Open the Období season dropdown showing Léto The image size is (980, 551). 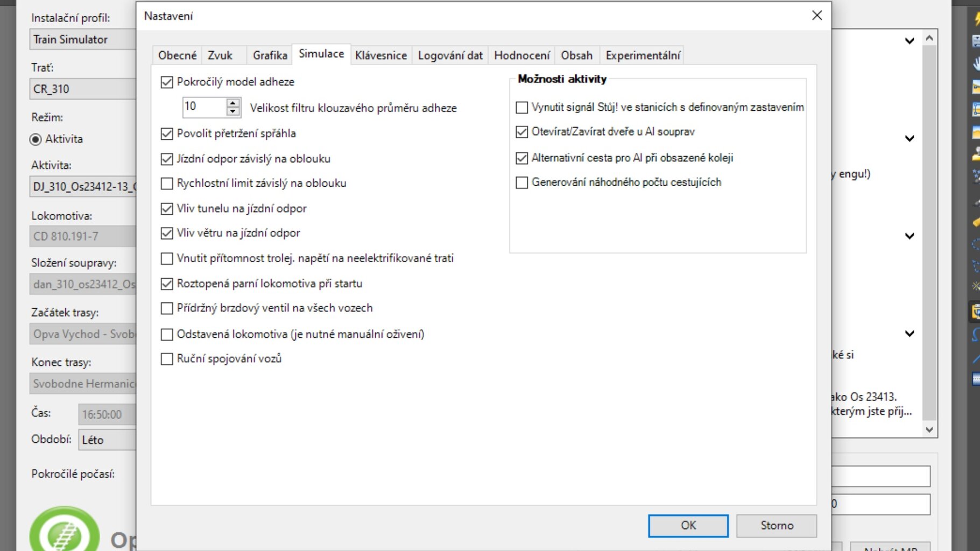pos(107,440)
